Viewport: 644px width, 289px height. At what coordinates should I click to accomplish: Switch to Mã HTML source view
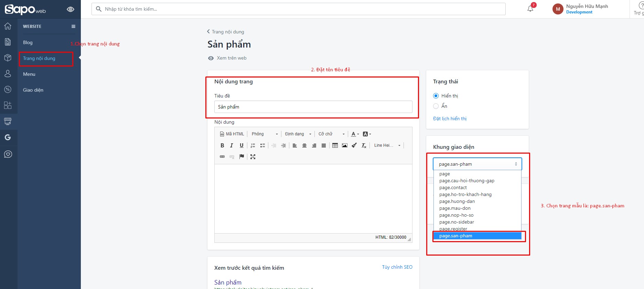232,134
